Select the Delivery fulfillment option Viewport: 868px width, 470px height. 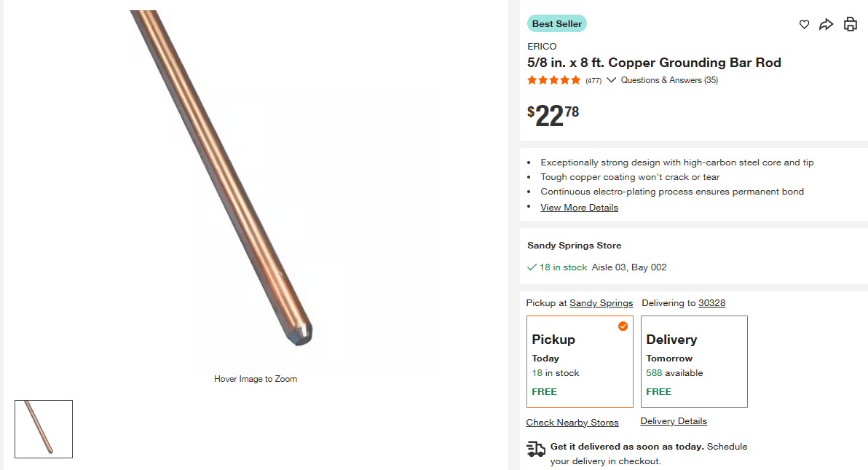click(694, 361)
